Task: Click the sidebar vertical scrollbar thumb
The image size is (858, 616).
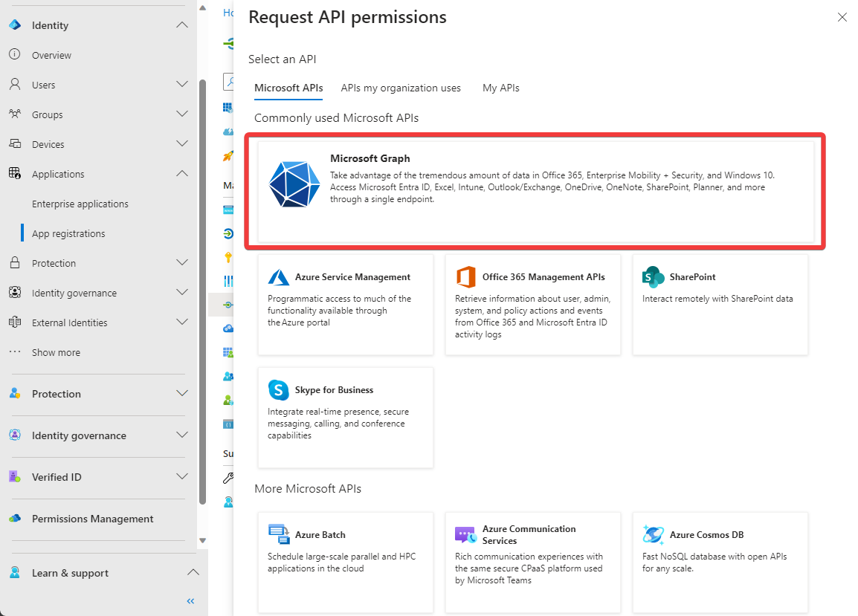Action: click(x=202, y=292)
